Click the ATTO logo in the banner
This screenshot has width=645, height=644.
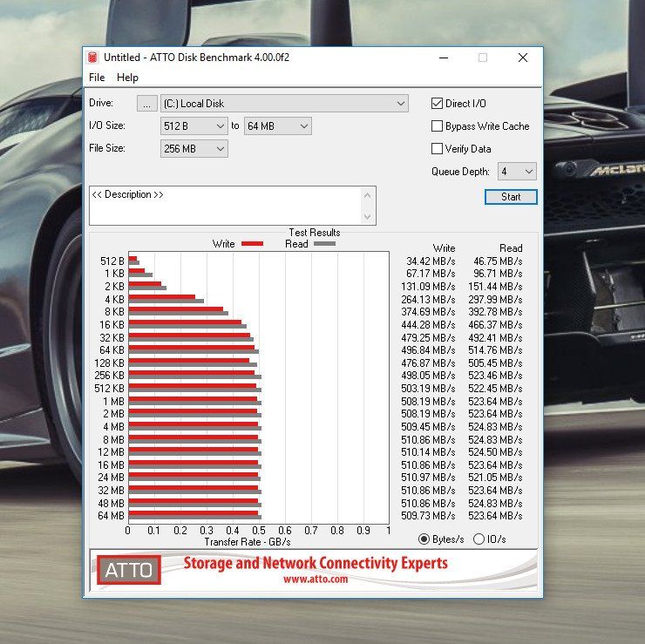(x=129, y=570)
